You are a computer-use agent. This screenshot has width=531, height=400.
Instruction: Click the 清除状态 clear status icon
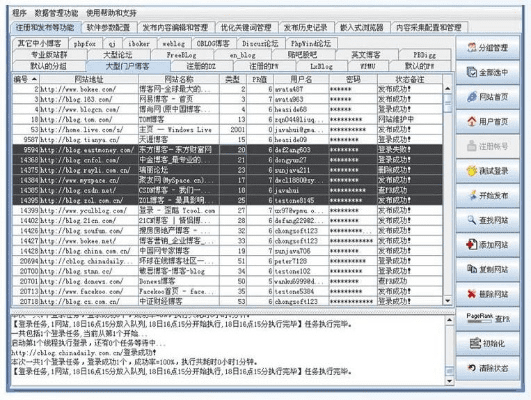472,368
